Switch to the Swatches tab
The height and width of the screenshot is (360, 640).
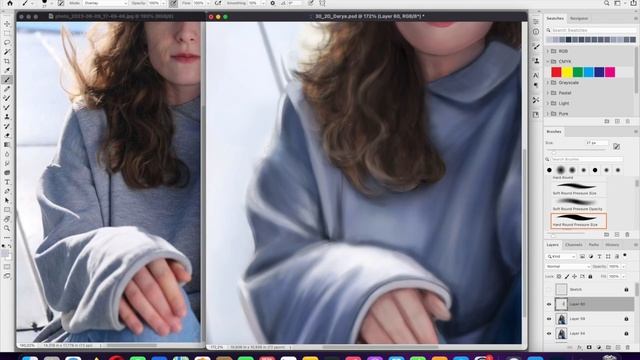click(x=555, y=18)
